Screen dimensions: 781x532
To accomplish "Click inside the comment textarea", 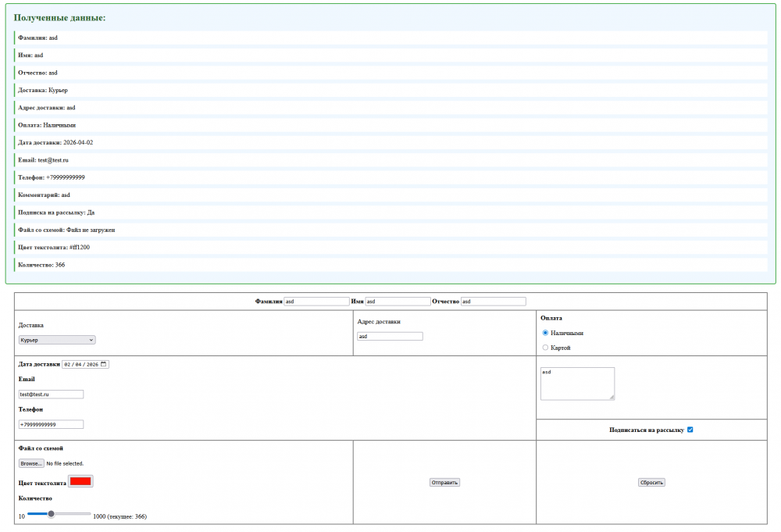I will (x=577, y=384).
